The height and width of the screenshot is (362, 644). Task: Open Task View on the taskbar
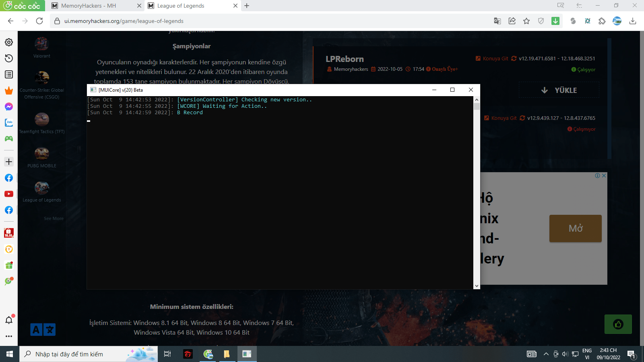pyautogui.click(x=167, y=354)
